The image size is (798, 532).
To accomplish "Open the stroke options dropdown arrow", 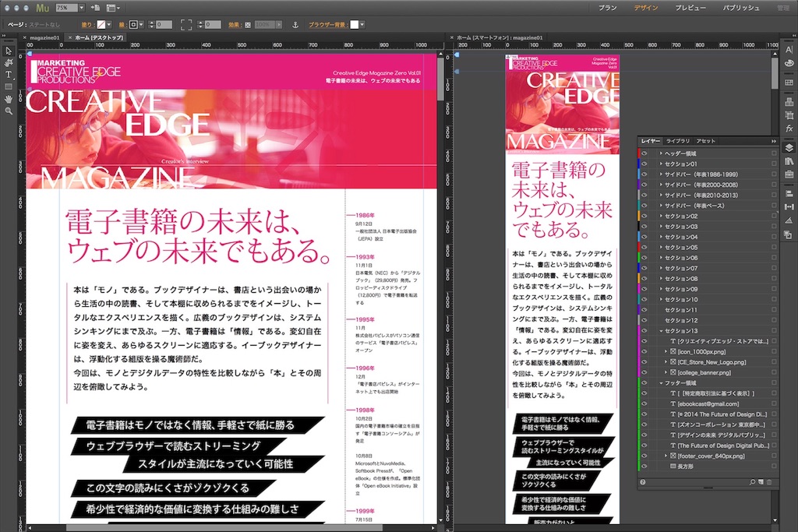I will (x=141, y=24).
